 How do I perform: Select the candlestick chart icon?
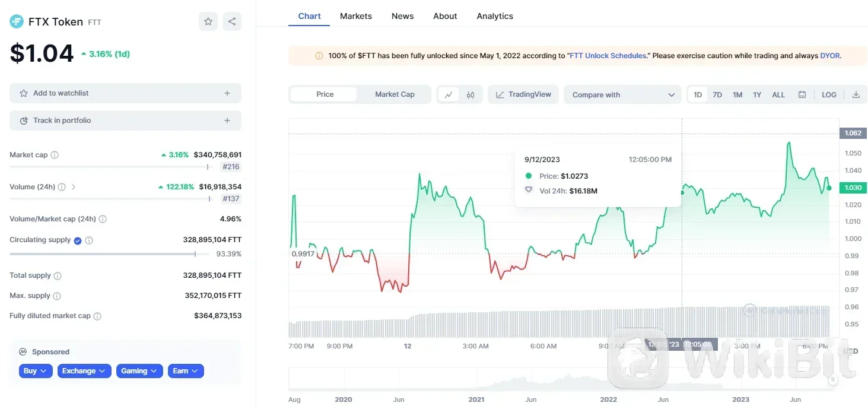pyautogui.click(x=470, y=94)
